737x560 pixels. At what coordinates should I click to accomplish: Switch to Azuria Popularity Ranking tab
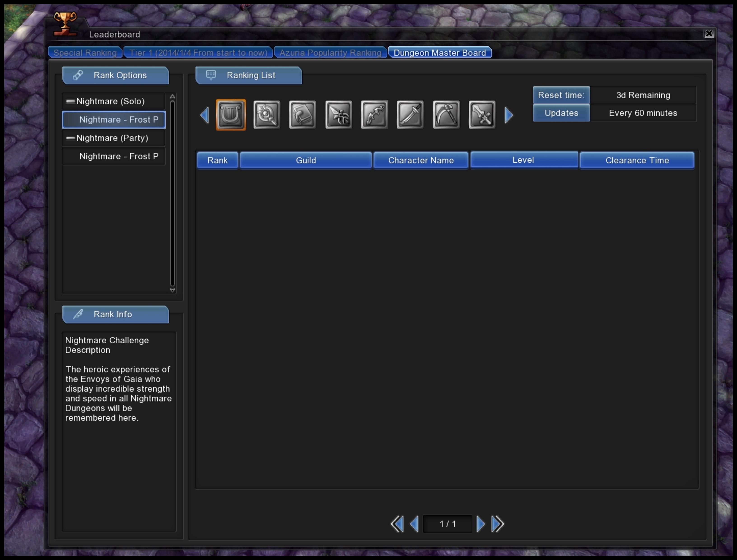(x=330, y=53)
